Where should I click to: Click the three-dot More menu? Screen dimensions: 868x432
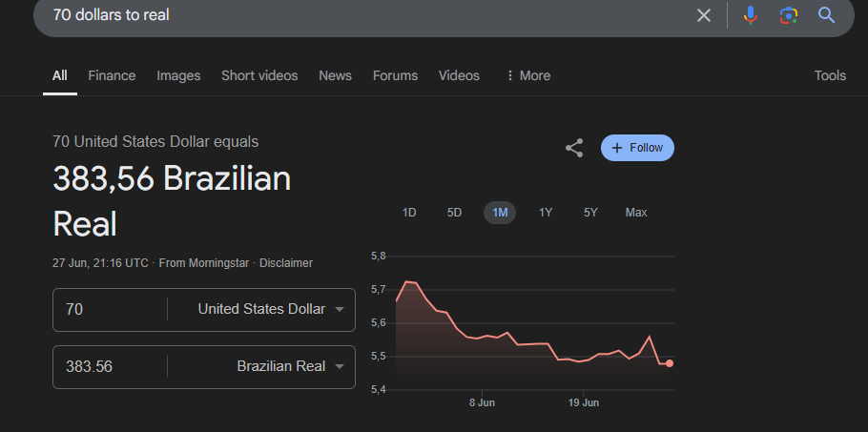click(527, 75)
